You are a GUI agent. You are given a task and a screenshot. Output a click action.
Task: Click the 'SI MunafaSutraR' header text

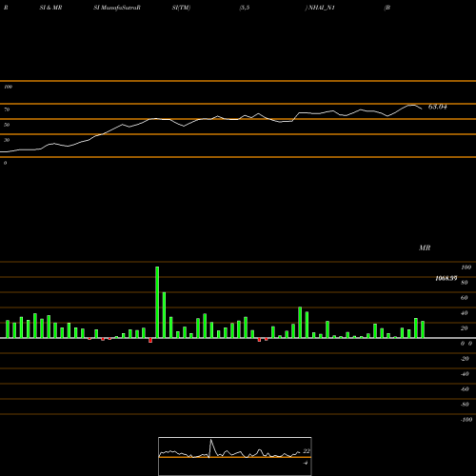pos(117,8)
